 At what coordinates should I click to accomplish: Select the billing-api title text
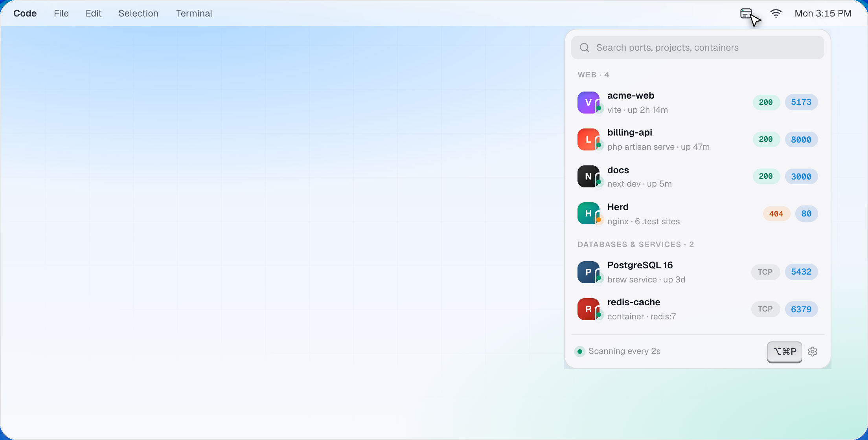630,132
